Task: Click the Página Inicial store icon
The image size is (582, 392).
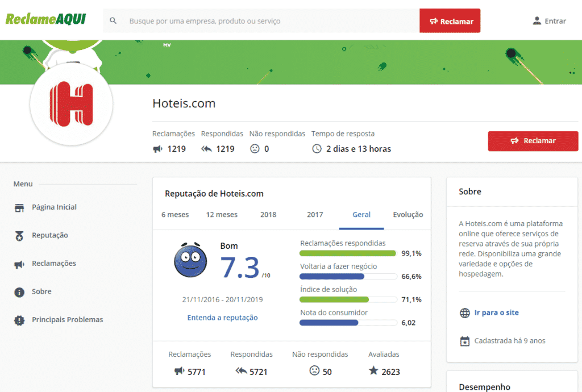Action: coord(19,207)
